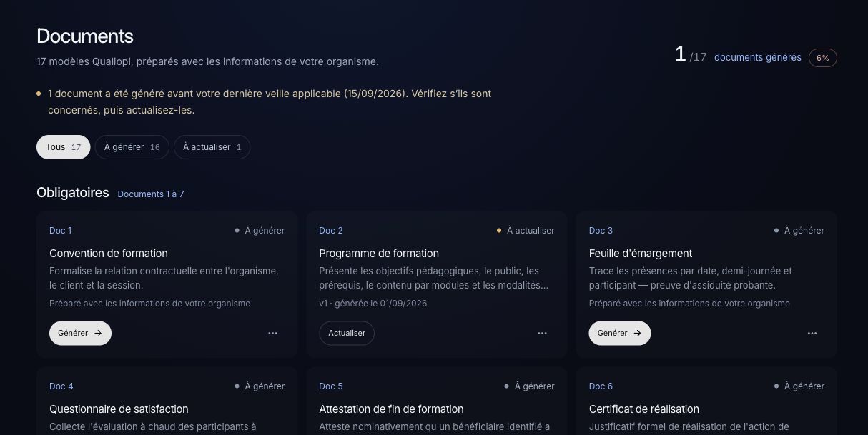The width and height of the screenshot is (868, 435).
Task: Click the 1/17 generated documents counter
Action: (691, 55)
